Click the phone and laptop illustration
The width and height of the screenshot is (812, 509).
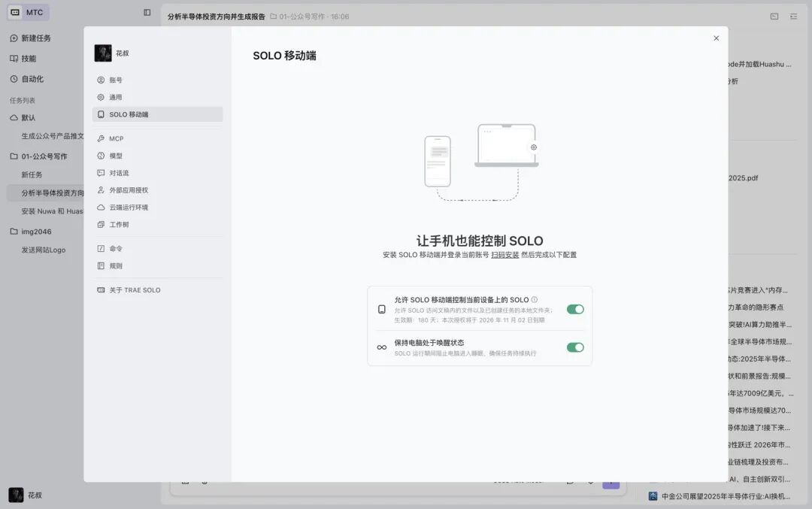click(481, 162)
